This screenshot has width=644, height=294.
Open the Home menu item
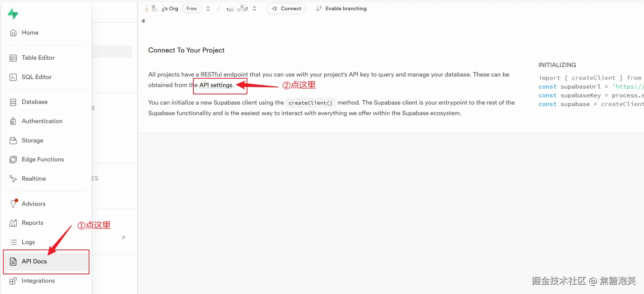click(x=46, y=33)
